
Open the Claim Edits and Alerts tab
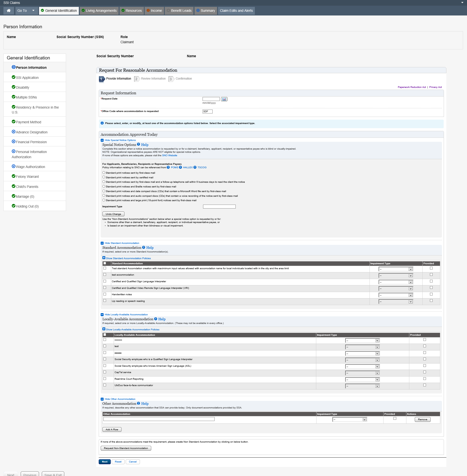click(236, 11)
